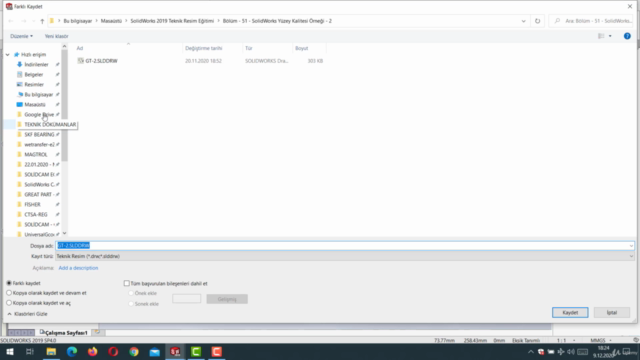This screenshot has width=640, height=360.
Task: Open Kayıt türü file type dropdown
Action: tap(345, 256)
